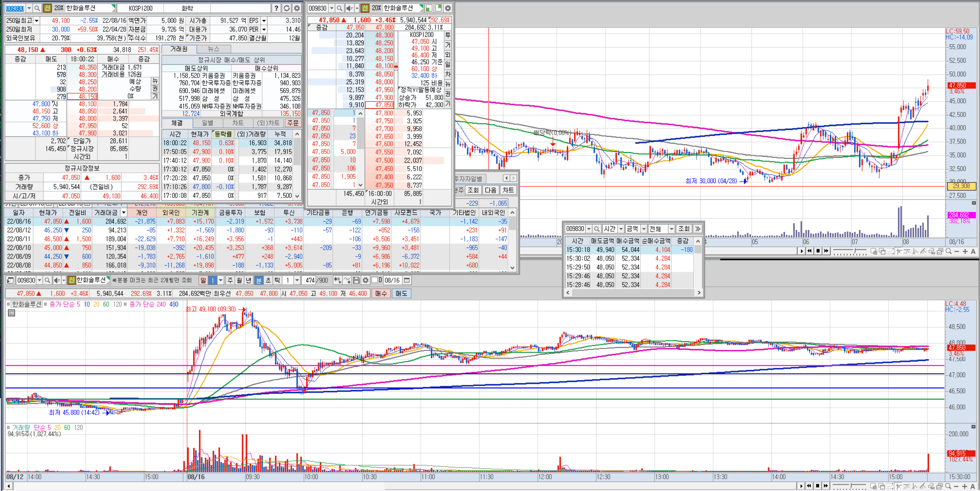Switch to 체결 tab

(177, 123)
